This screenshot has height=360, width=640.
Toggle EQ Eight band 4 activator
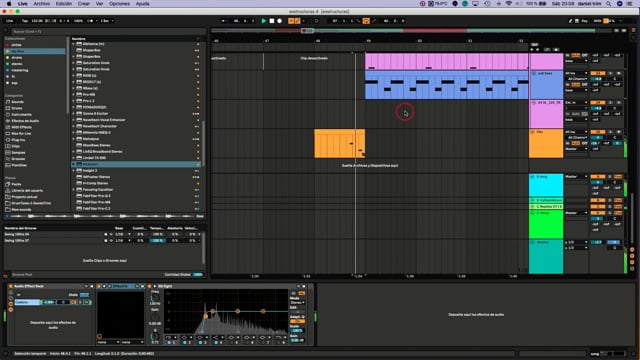click(x=216, y=342)
